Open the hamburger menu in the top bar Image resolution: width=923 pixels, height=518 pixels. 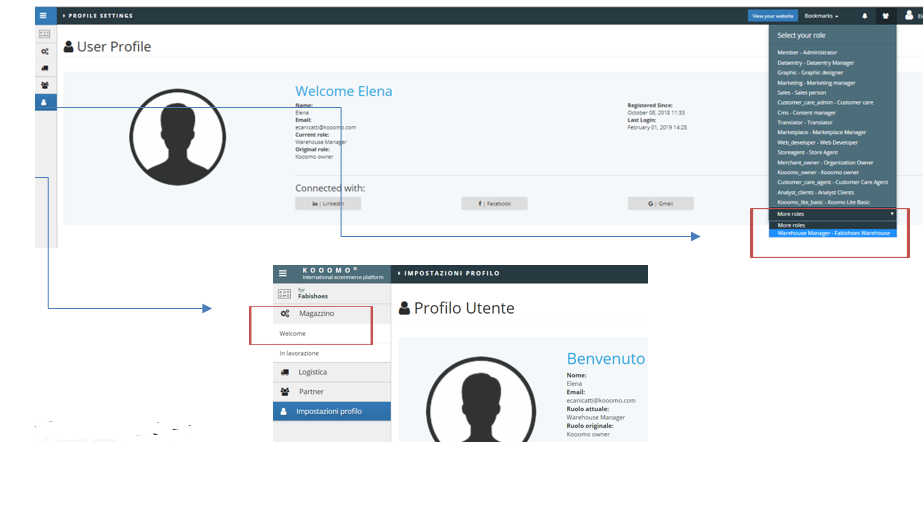coord(43,16)
